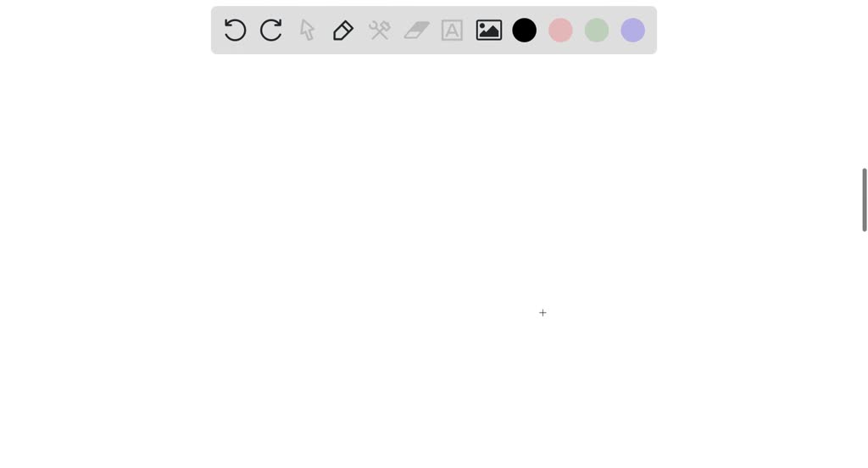This screenshot has width=868, height=468.
Task: Insert a picture with the image icon
Action: click(489, 30)
